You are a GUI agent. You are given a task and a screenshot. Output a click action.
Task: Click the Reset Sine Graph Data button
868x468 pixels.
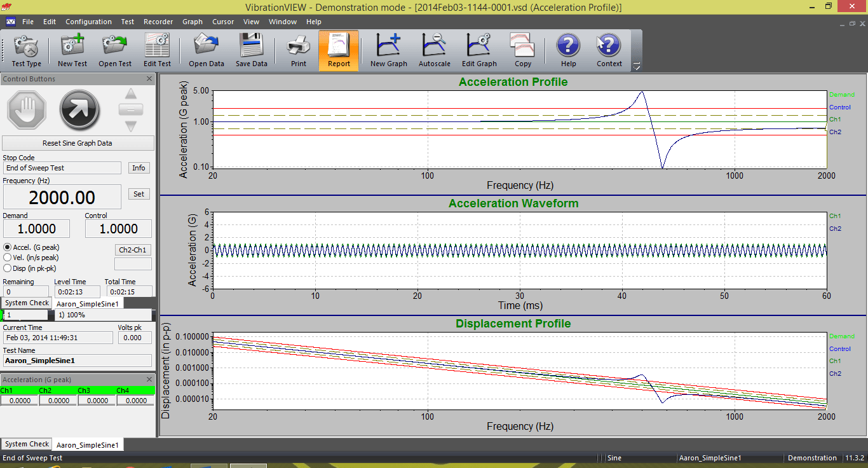coord(78,142)
